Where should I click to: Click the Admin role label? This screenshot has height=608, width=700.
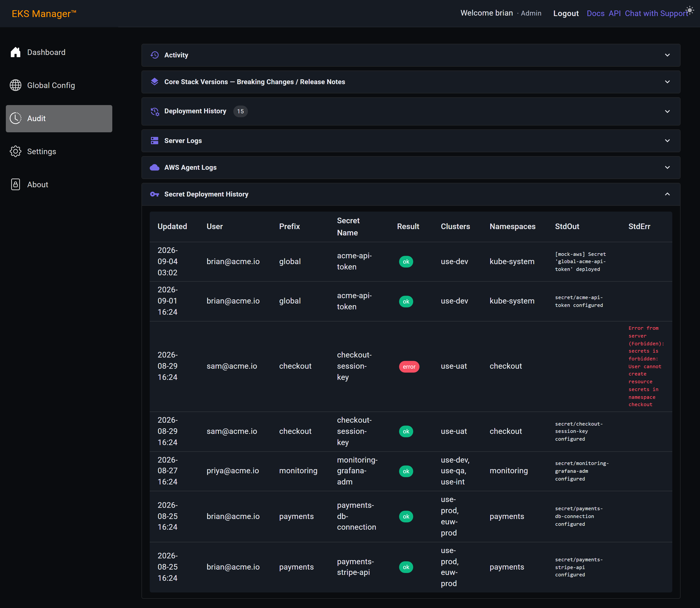pyautogui.click(x=531, y=13)
